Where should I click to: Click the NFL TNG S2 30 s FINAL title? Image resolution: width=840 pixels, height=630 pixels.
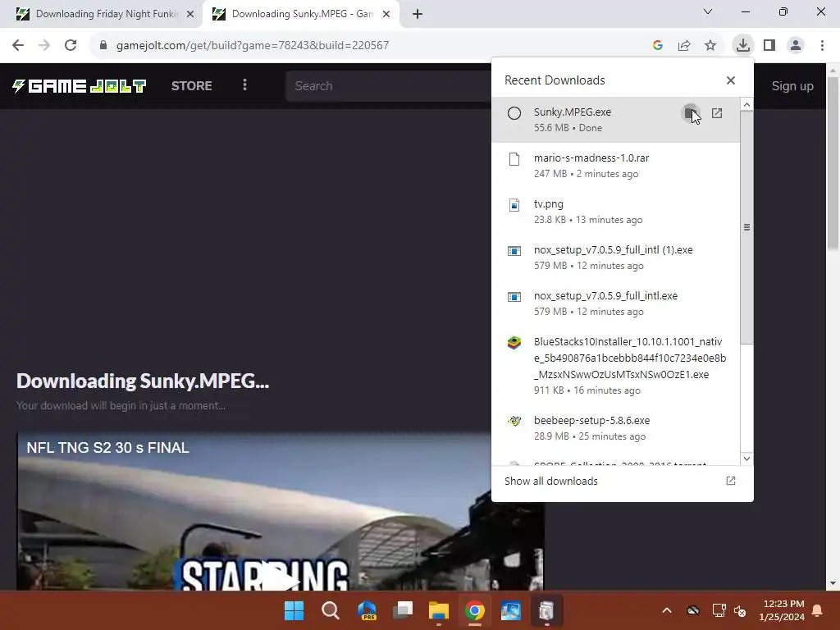click(x=107, y=448)
